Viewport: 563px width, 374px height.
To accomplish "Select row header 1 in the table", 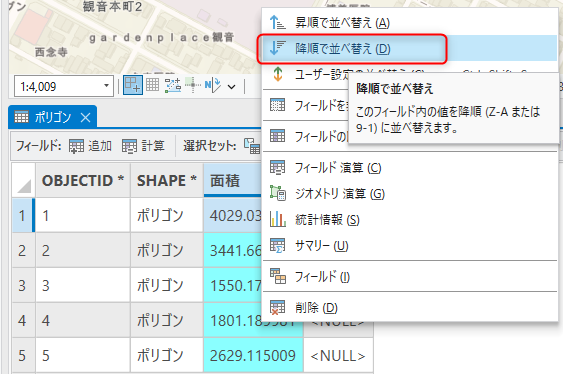I will coord(23,215).
